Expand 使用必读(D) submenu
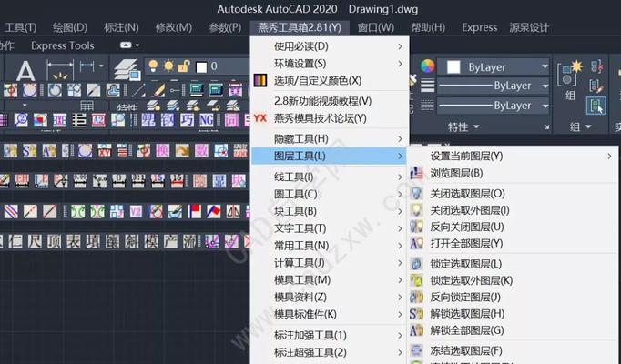The image size is (621, 364). (330, 46)
